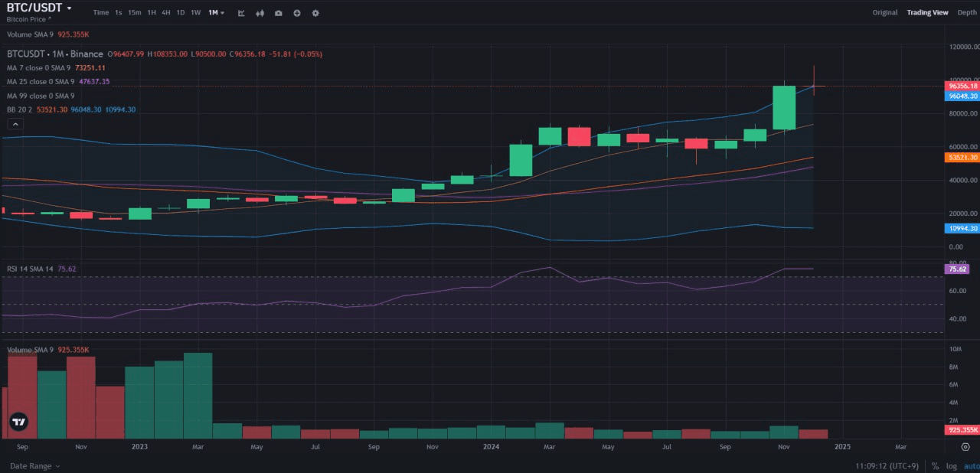Open chart settings gear in the top toolbar

coord(315,13)
